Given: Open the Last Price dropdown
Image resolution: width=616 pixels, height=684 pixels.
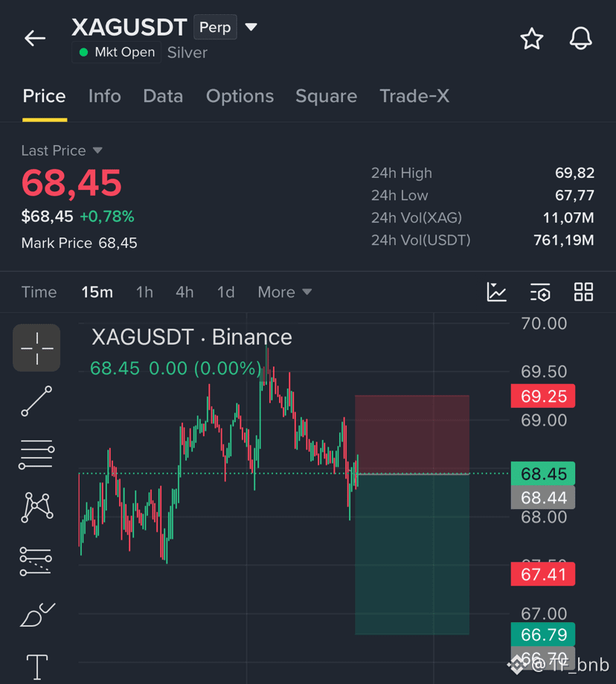Looking at the screenshot, I should click(x=97, y=150).
